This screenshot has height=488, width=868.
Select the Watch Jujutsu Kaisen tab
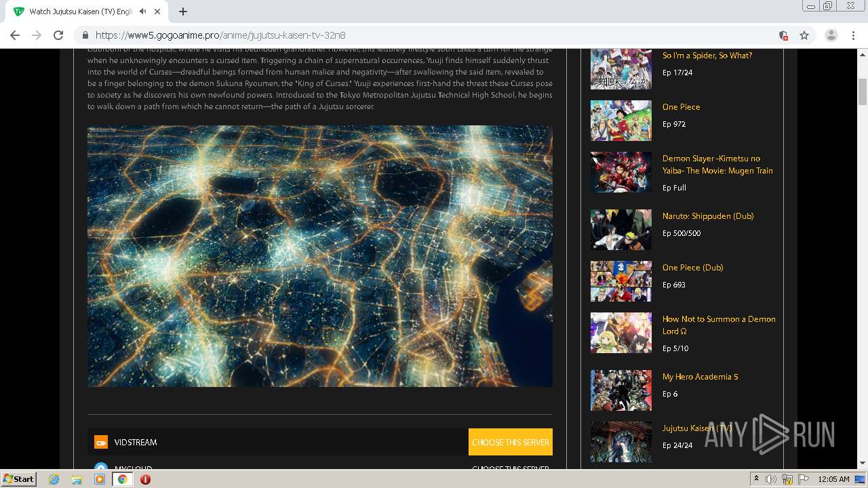pos(88,12)
